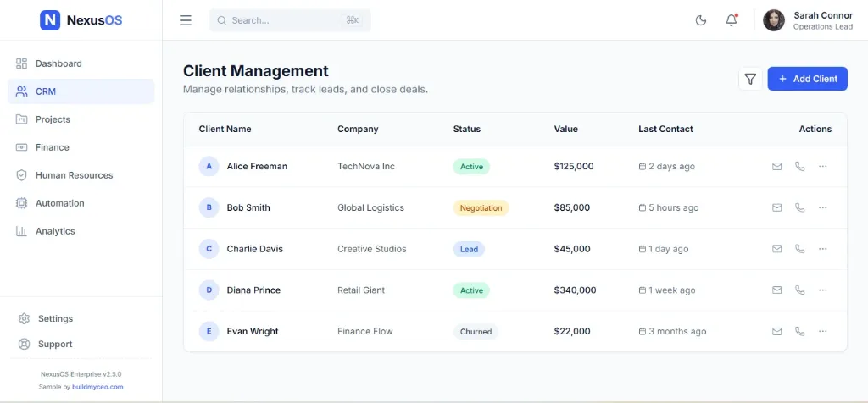Open more actions for Alice Freeman
The width and height of the screenshot is (868, 403).
(822, 167)
